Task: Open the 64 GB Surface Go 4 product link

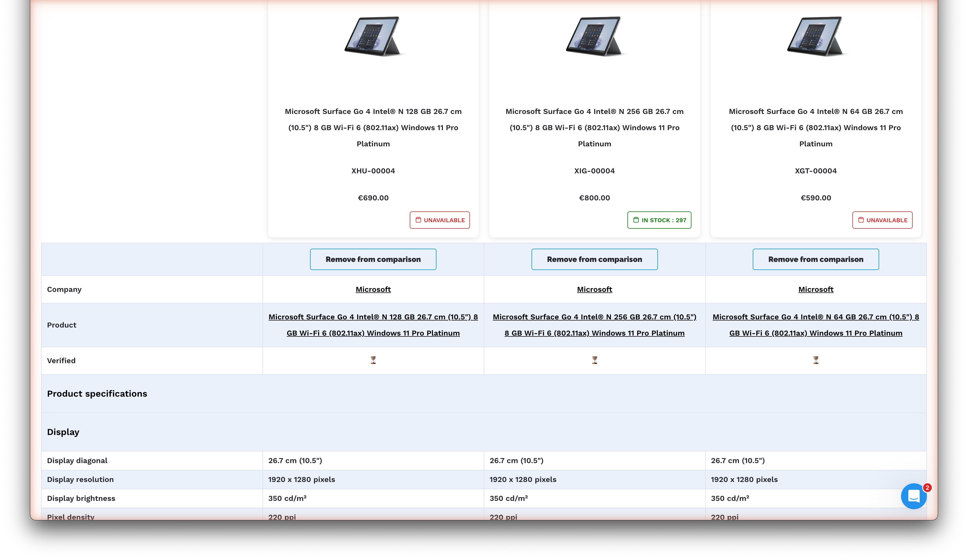Action: coord(815,325)
